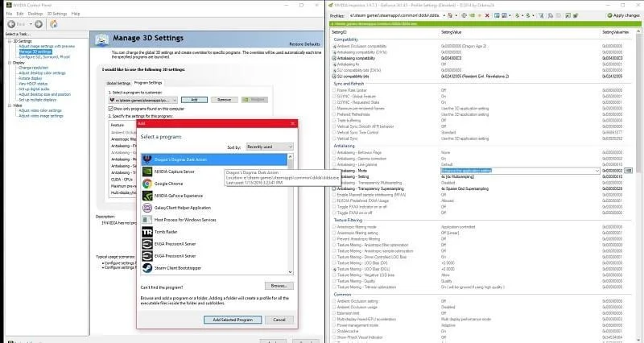The image size is (644, 343).
Task: Click the magnifier scan profiles icon
Action: pos(550,15)
